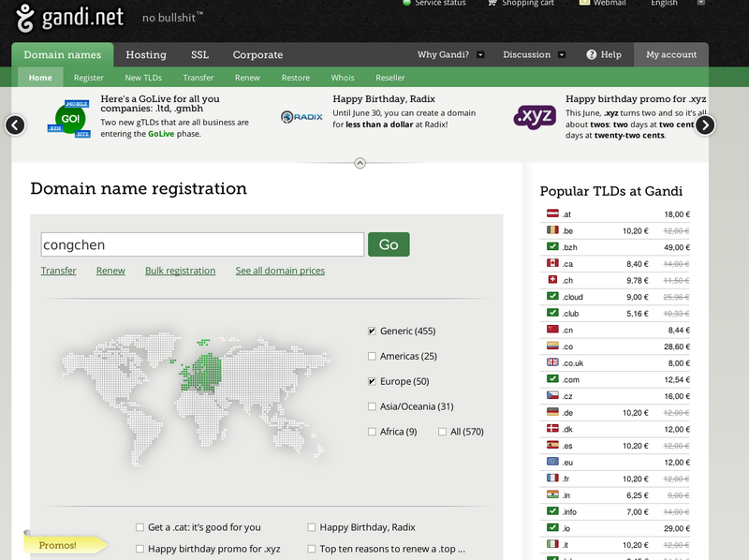
Task: Open the Shopping cart icon
Action: 492,3
